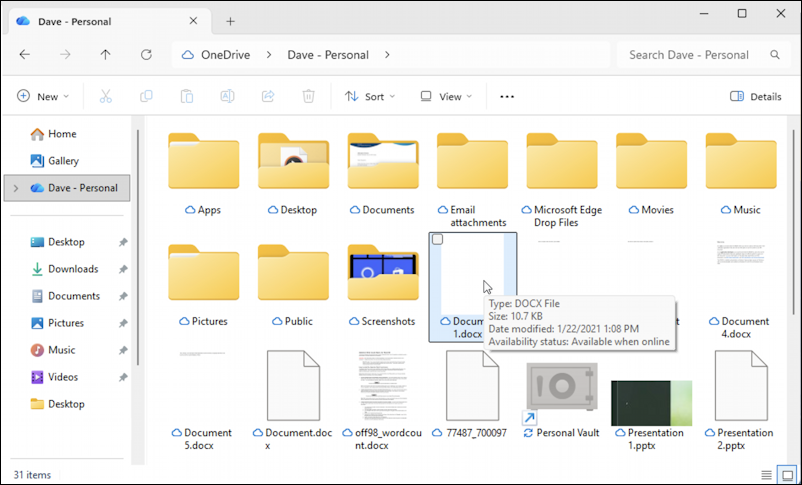The width and height of the screenshot is (802, 485).
Task: Select the Personal Vault shortcut
Action: [562, 400]
